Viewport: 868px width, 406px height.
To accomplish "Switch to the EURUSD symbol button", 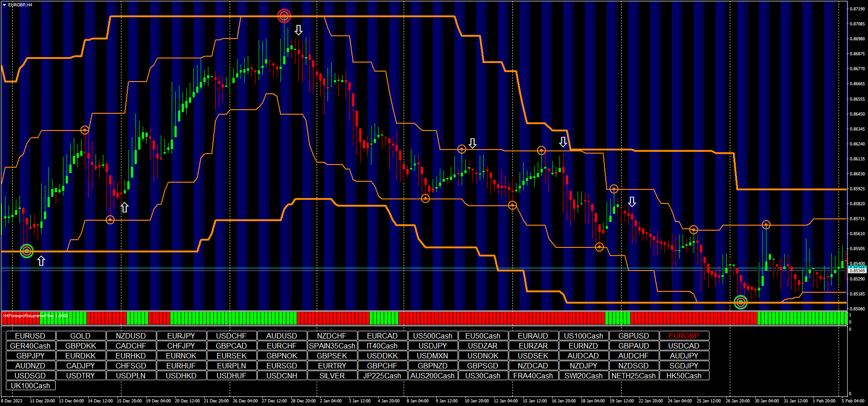I will (30, 336).
